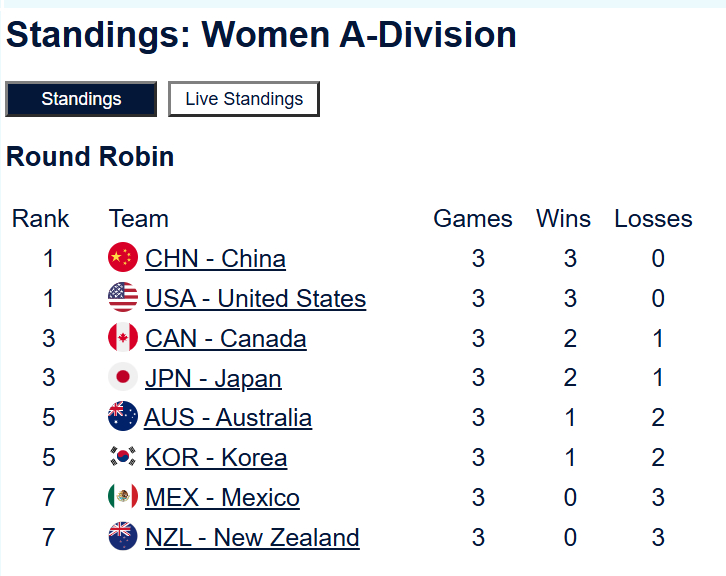
Task: Switch to the Standings tab
Action: (81, 99)
